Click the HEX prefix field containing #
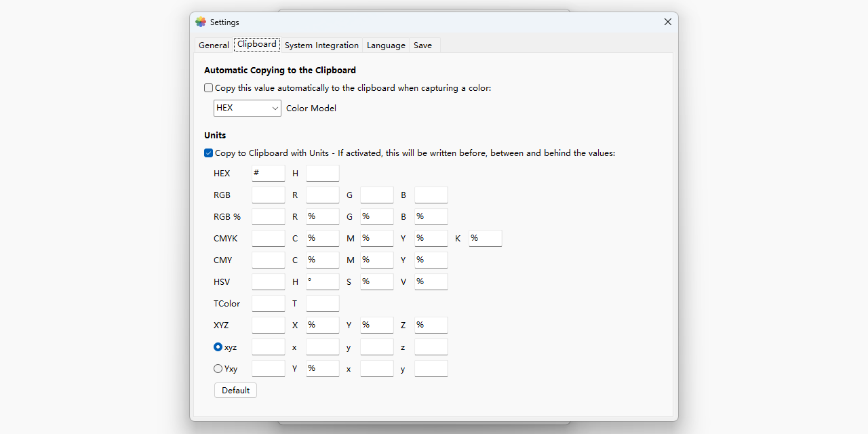 [269, 174]
